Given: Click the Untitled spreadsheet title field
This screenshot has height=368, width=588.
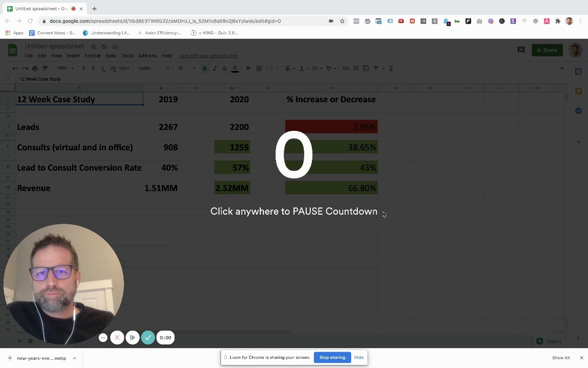Looking at the screenshot, I should click(55, 46).
